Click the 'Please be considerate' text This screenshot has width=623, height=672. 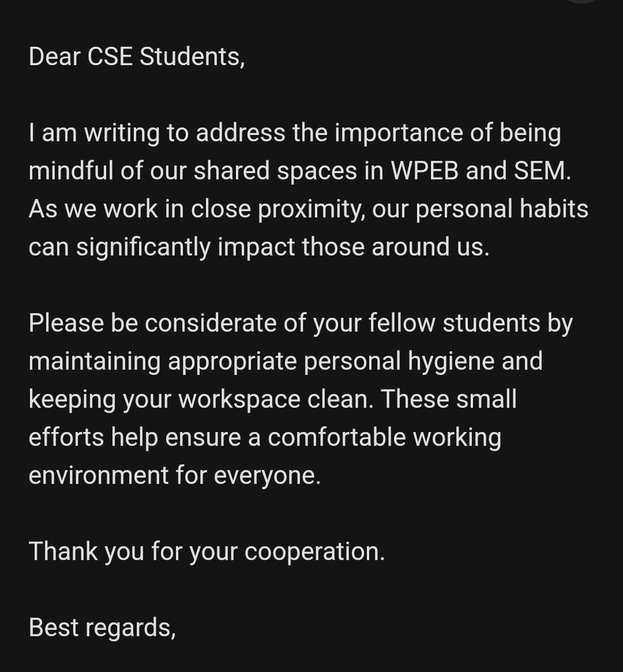[x=153, y=323]
